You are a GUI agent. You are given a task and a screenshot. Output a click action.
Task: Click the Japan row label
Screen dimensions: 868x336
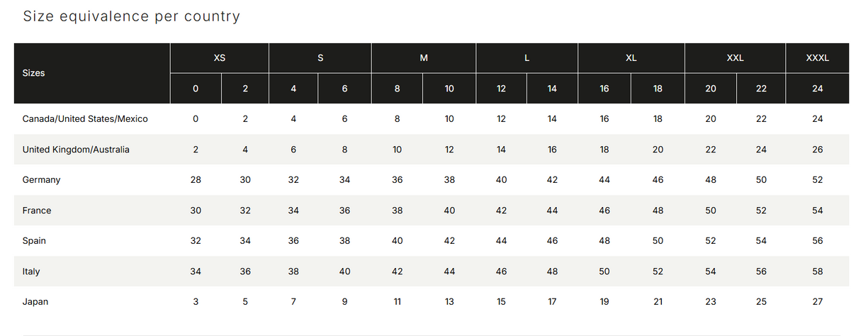[35, 302]
